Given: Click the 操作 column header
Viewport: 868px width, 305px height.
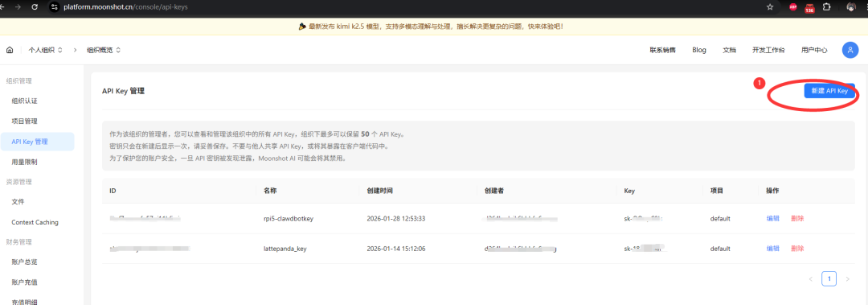Looking at the screenshot, I should coord(772,190).
